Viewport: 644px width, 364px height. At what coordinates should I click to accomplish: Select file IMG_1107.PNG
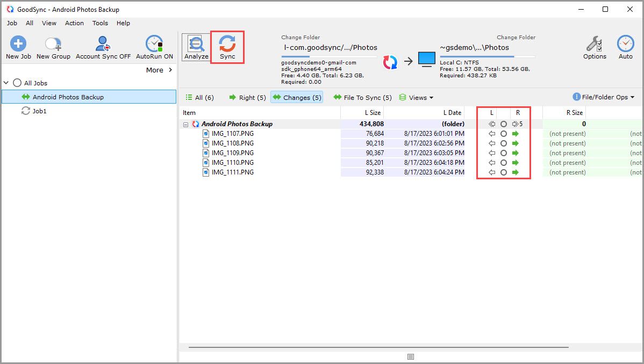(232, 133)
